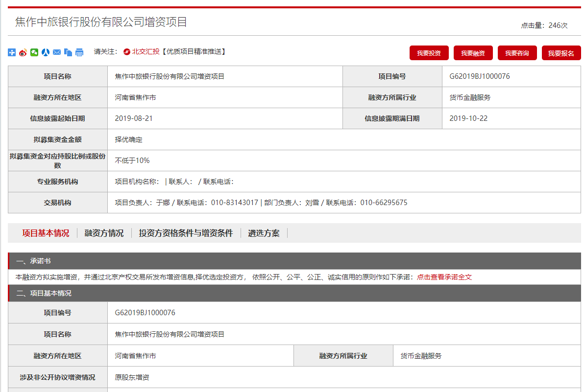Image resolution: width=585 pixels, height=392 pixels.
Task: Click the 我要投资 button
Action: 429,53
